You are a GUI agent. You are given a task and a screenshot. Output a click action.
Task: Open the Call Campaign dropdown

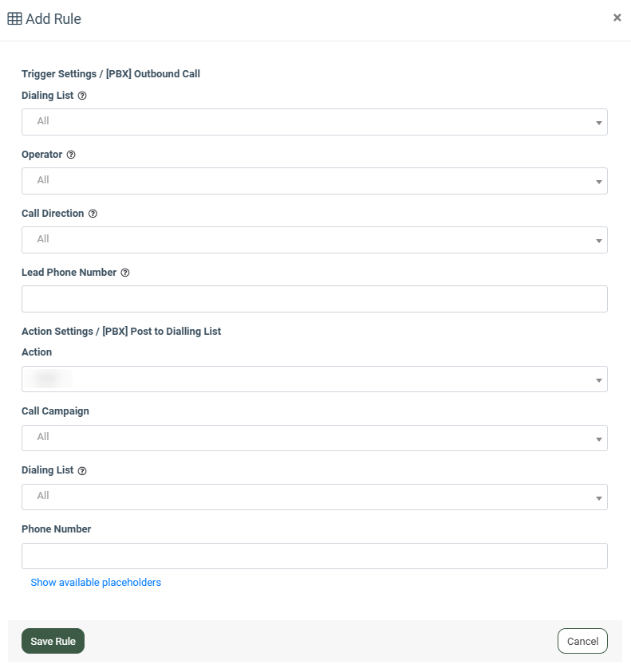(x=314, y=438)
